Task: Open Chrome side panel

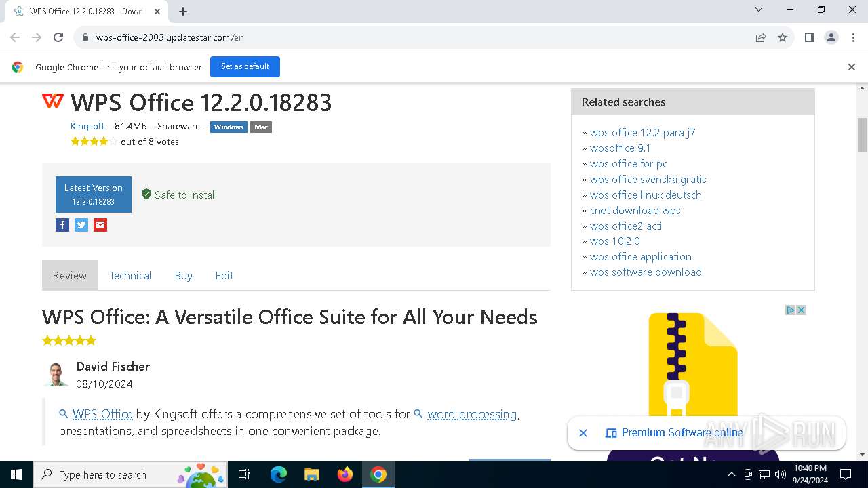Action: [809, 37]
